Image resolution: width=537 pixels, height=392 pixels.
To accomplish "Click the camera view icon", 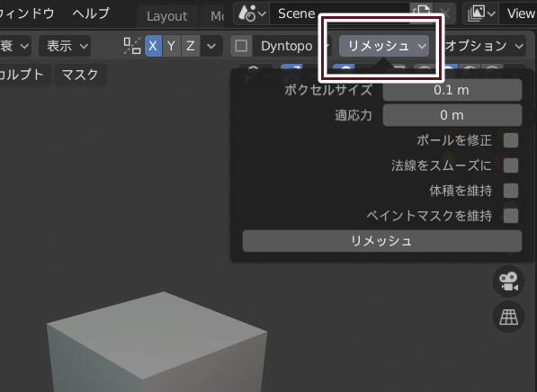I will tap(508, 281).
